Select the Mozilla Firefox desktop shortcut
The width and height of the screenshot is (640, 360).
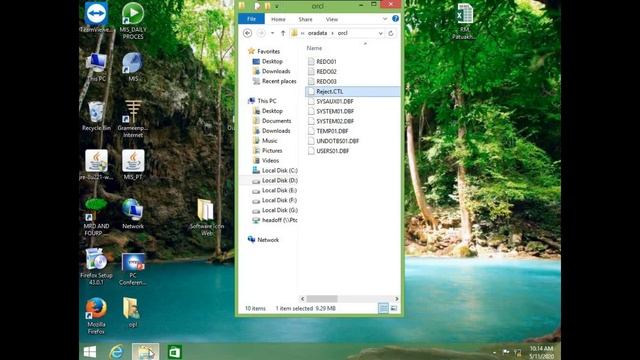(96, 316)
